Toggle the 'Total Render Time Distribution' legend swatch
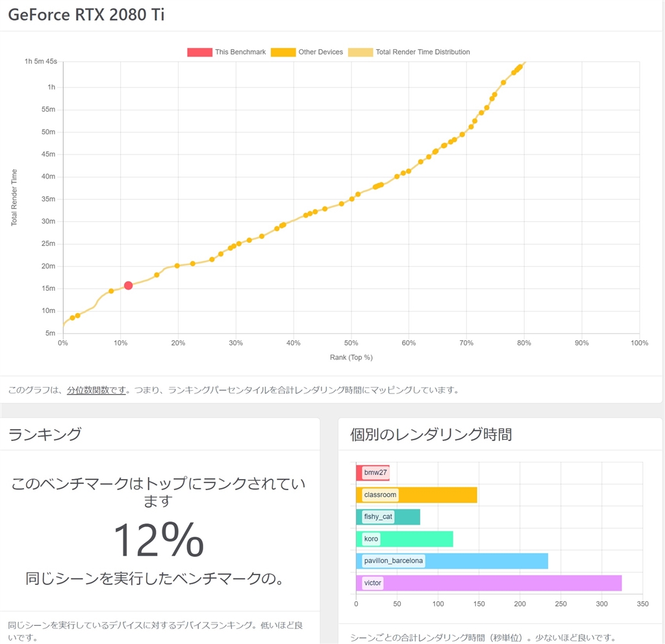665x644 pixels. click(x=360, y=52)
